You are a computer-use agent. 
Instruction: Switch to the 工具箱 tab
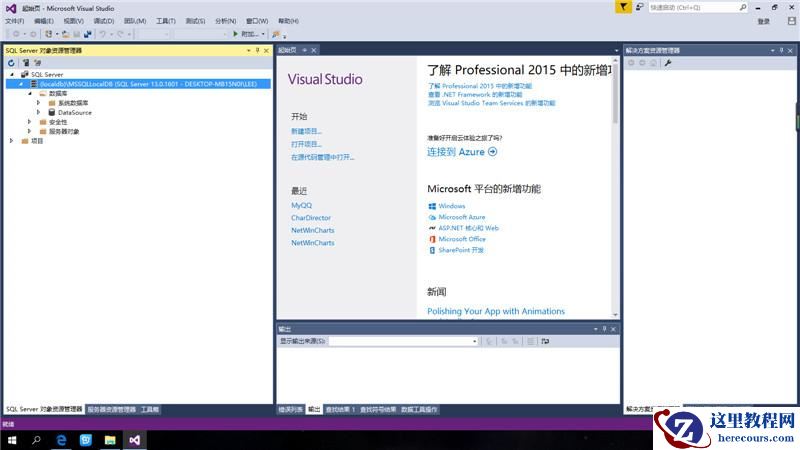pos(149,409)
